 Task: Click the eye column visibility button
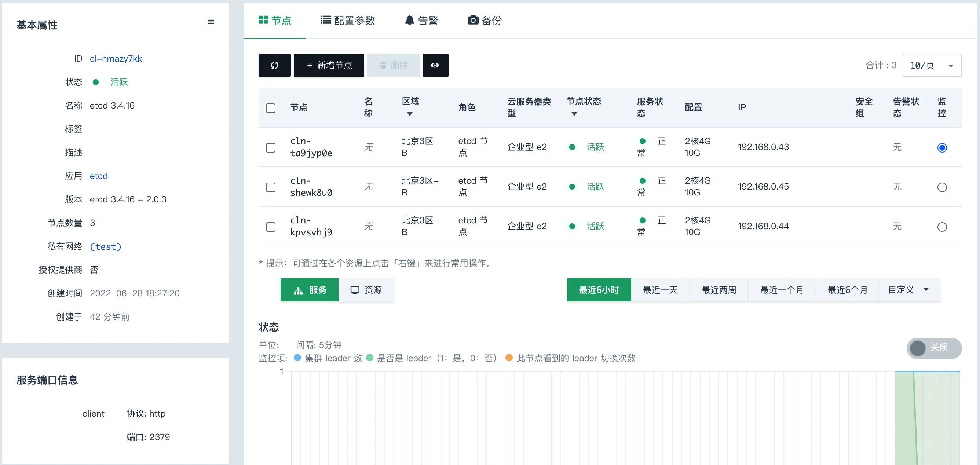435,65
